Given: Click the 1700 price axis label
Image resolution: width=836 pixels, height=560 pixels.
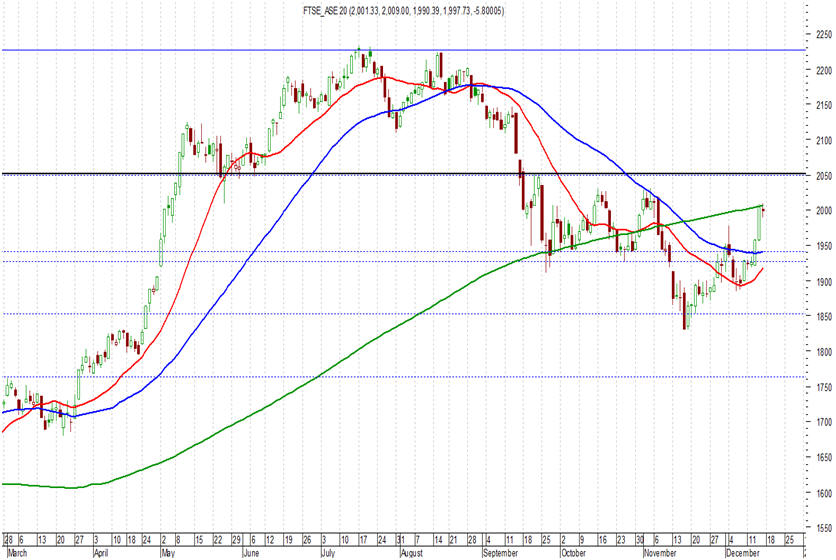Looking at the screenshot, I should pyautogui.click(x=823, y=422).
